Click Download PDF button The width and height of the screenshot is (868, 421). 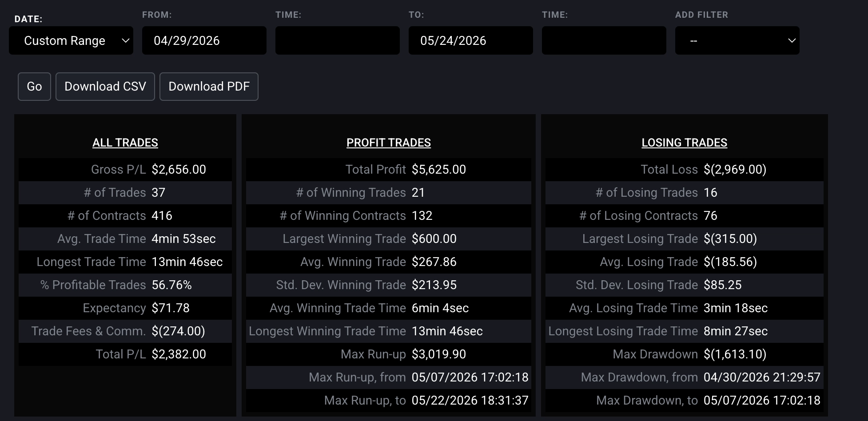click(x=209, y=87)
